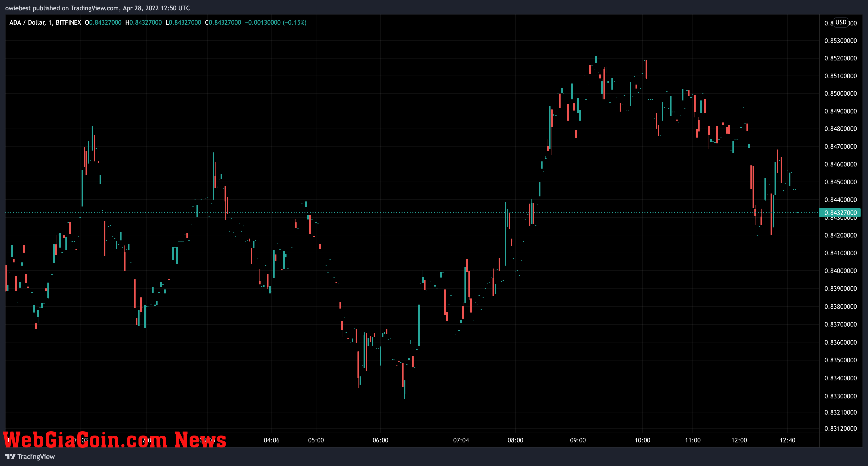Click the 0.83300000 price axis label

[x=840, y=396]
